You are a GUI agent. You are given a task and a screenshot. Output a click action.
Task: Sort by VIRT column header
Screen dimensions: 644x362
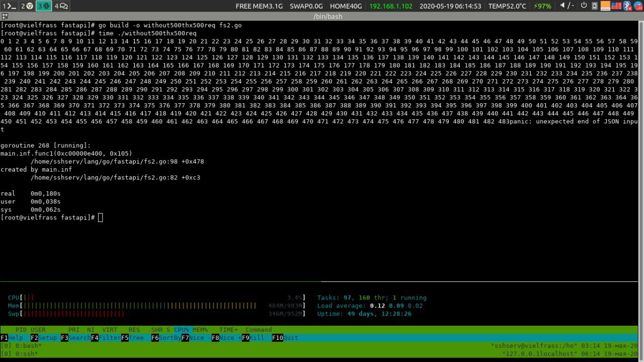tap(110, 330)
